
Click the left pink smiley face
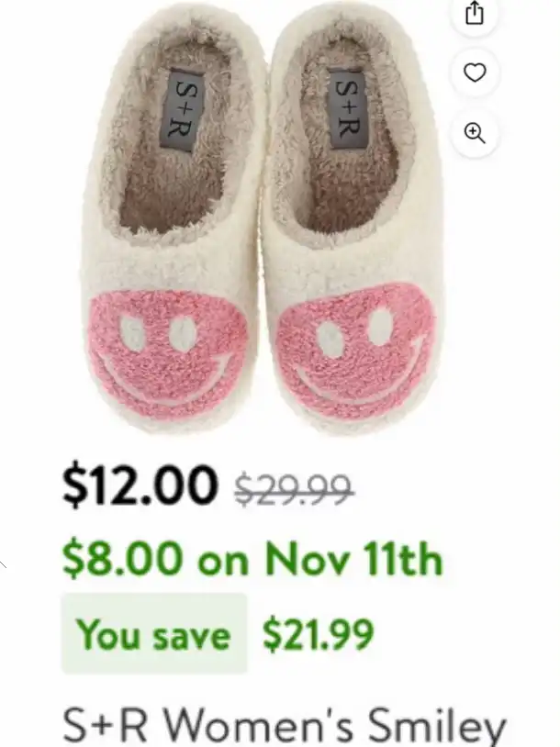pyautogui.click(x=168, y=355)
